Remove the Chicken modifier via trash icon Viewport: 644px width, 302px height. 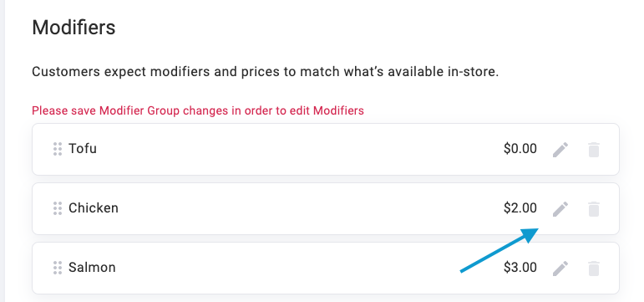point(594,209)
